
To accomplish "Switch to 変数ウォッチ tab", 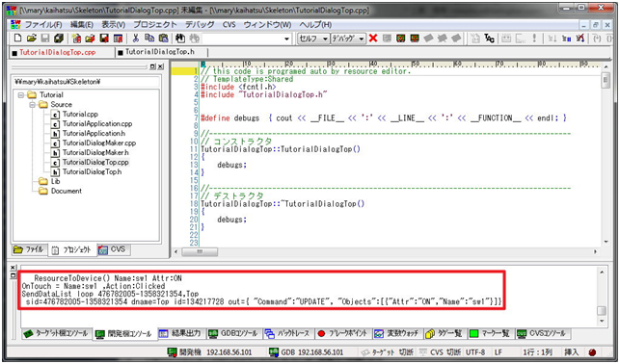I will [396, 333].
